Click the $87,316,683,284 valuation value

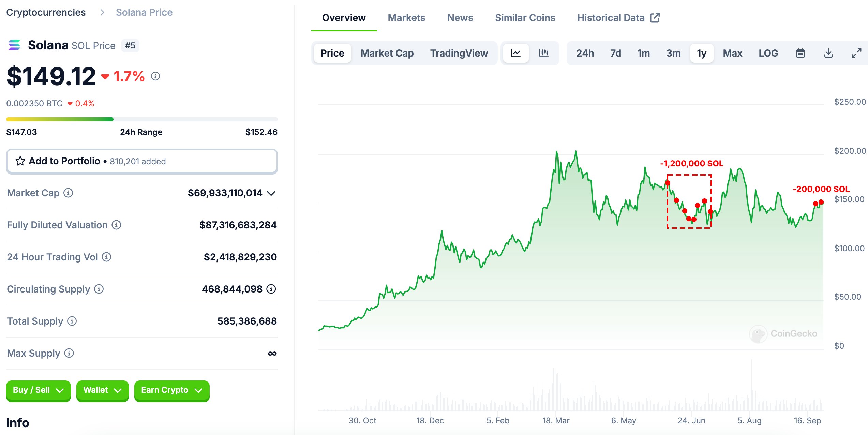tap(238, 225)
